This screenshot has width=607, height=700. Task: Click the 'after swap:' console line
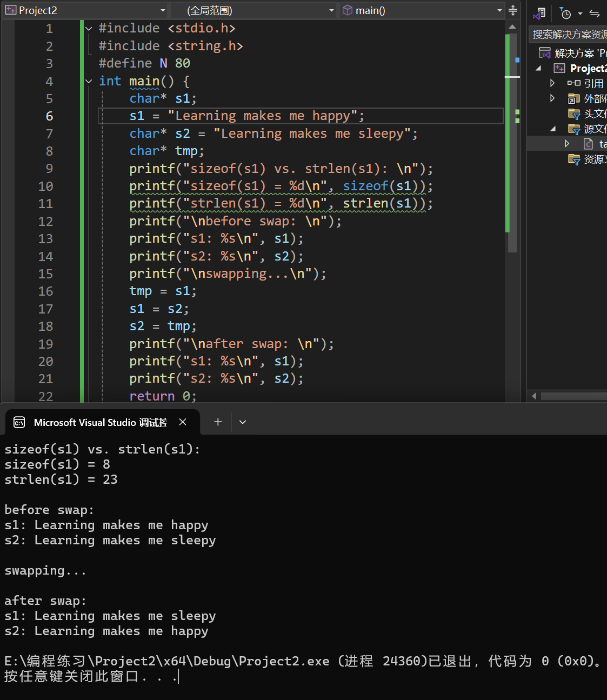(x=45, y=601)
